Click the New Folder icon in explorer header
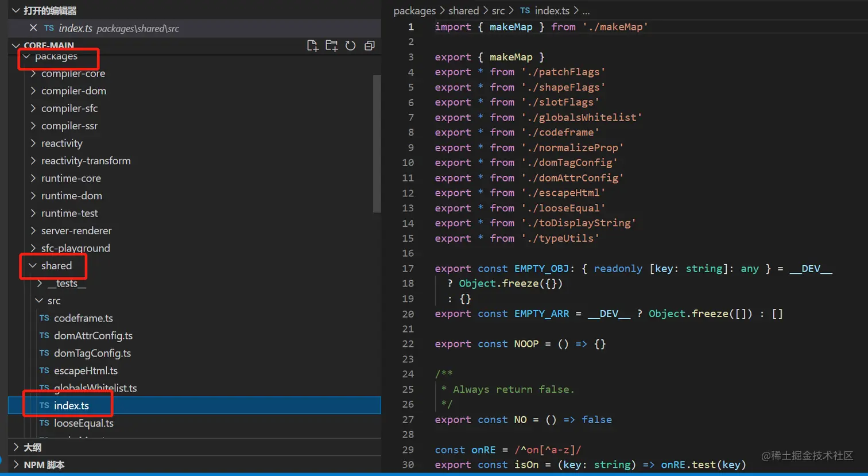The image size is (868, 476). tap(332, 46)
